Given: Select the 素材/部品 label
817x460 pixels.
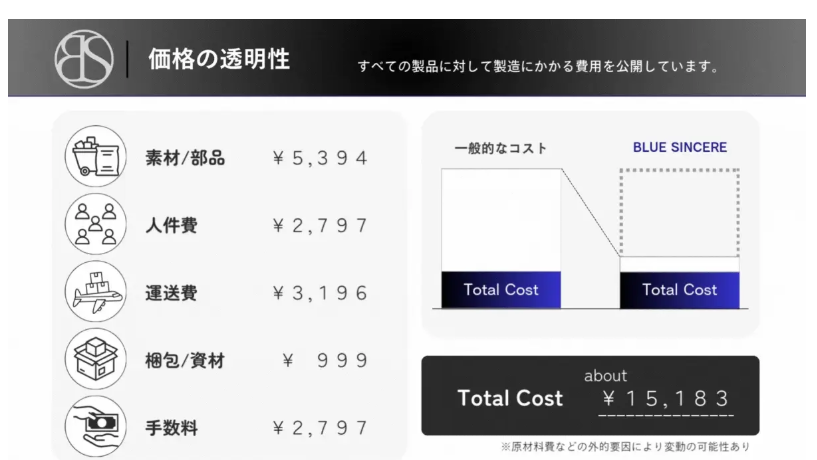Looking at the screenshot, I should pos(185,158).
